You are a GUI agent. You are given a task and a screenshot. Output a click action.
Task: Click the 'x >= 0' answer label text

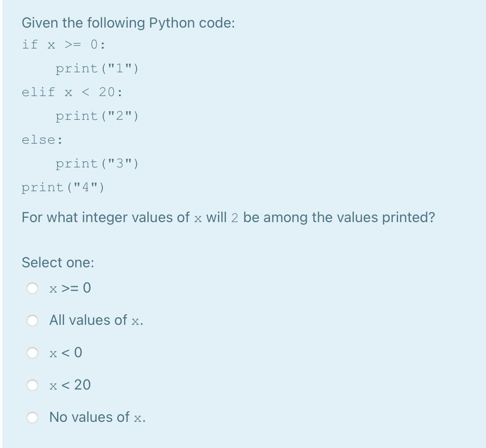(70, 288)
